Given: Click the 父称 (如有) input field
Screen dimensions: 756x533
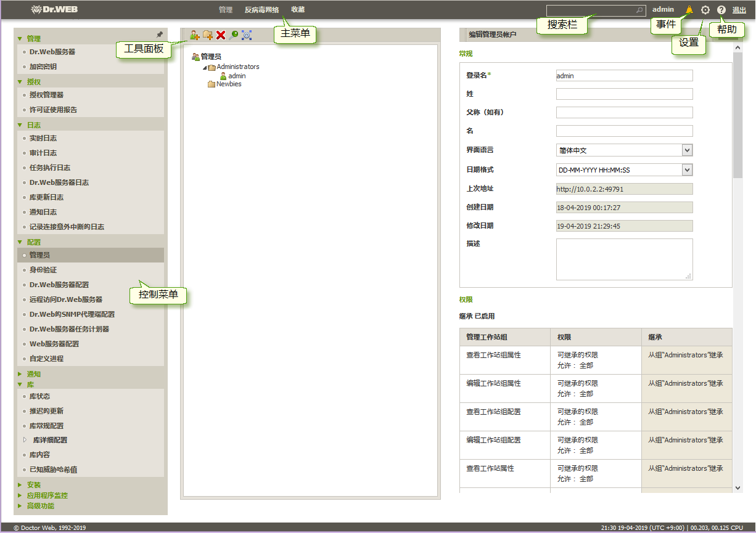Looking at the screenshot, I should pyautogui.click(x=624, y=112).
